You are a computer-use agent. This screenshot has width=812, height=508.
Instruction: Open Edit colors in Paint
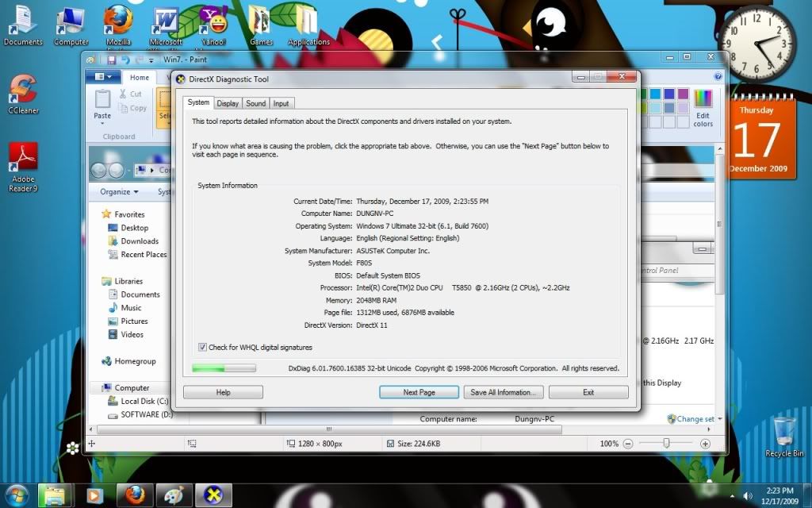point(703,108)
